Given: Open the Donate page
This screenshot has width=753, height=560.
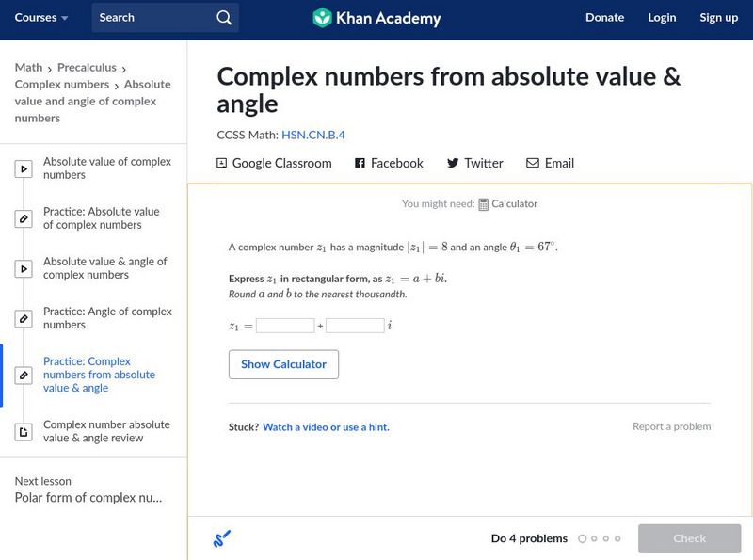Looking at the screenshot, I should click(604, 18).
